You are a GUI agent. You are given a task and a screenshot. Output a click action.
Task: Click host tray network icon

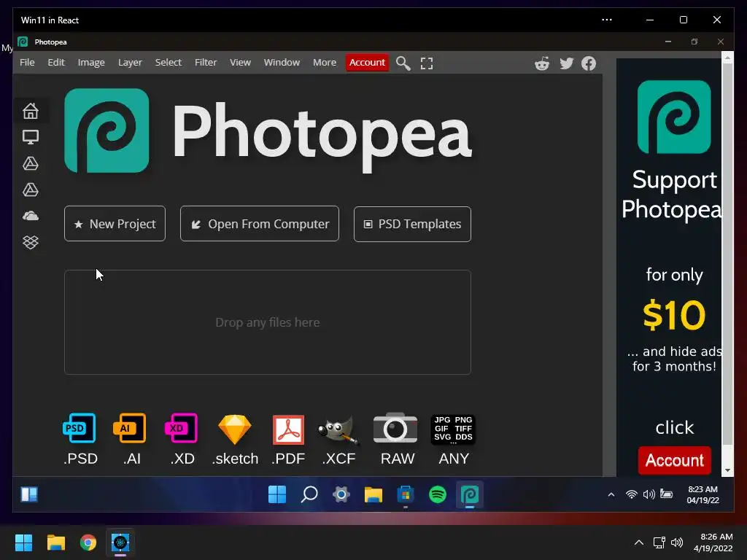(659, 542)
